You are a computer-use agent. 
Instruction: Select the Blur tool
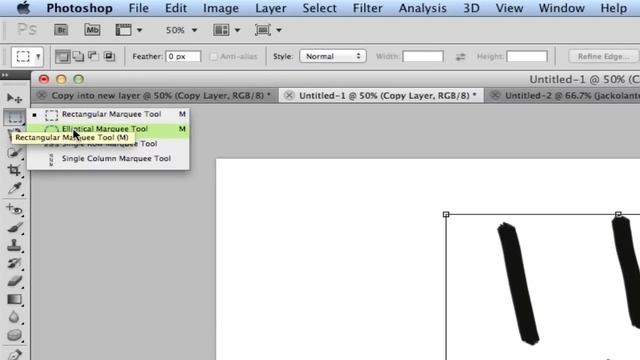[14, 317]
